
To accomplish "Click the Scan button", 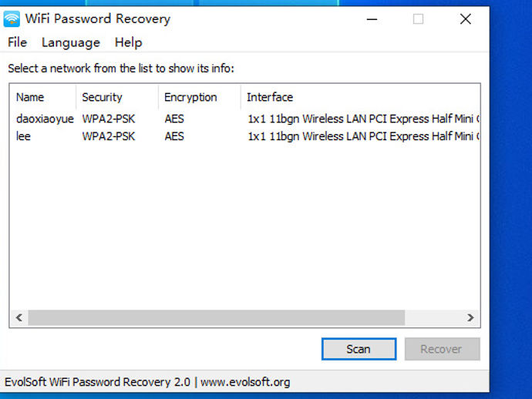I will [x=359, y=349].
